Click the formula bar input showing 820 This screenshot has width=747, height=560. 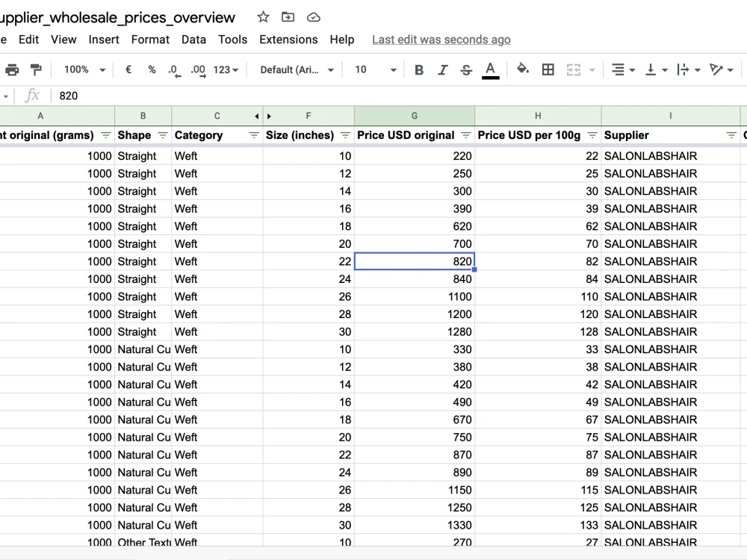[398, 96]
